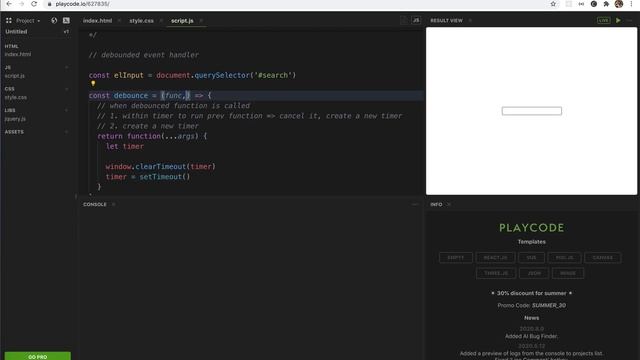Close the index.html tab
The height and width of the screenshot is (360, 640).
pos(119,20)
